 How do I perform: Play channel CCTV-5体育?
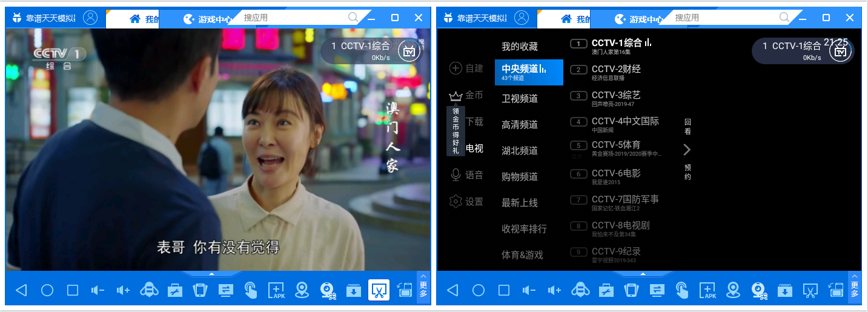coord(615,148)
